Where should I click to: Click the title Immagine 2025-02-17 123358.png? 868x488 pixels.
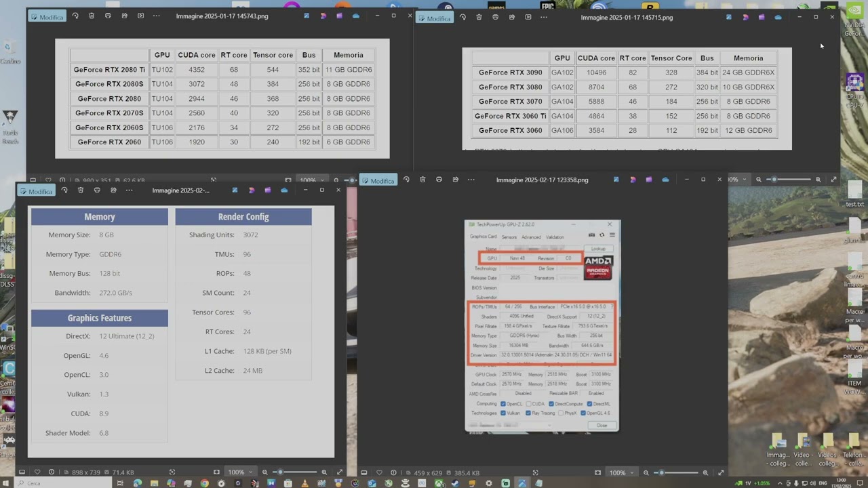coord(542,180)
